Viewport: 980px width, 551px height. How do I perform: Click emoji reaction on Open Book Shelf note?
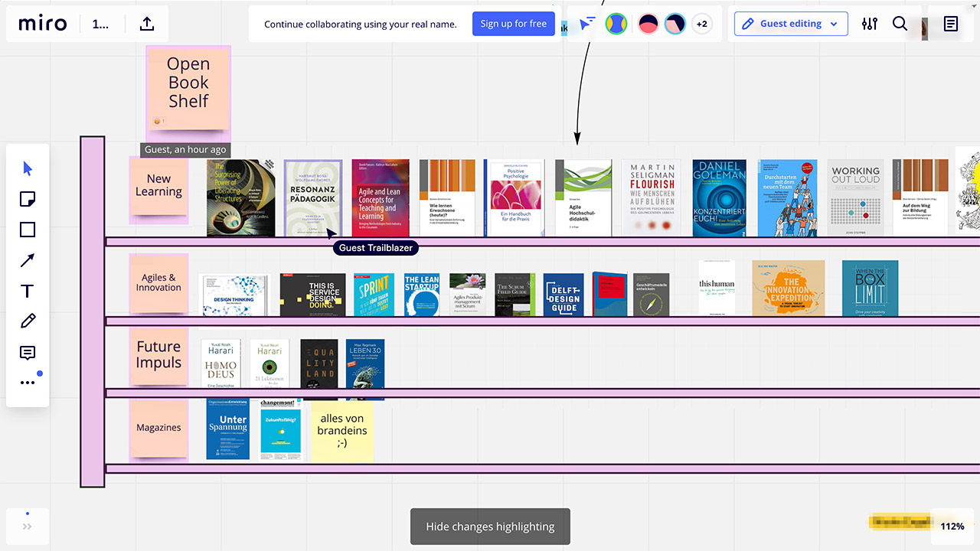coord(159,121)
